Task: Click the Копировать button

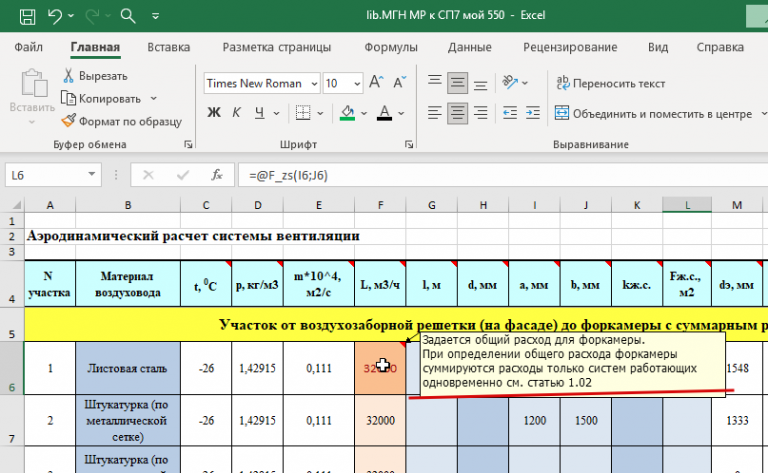Action: coord(101,98)
